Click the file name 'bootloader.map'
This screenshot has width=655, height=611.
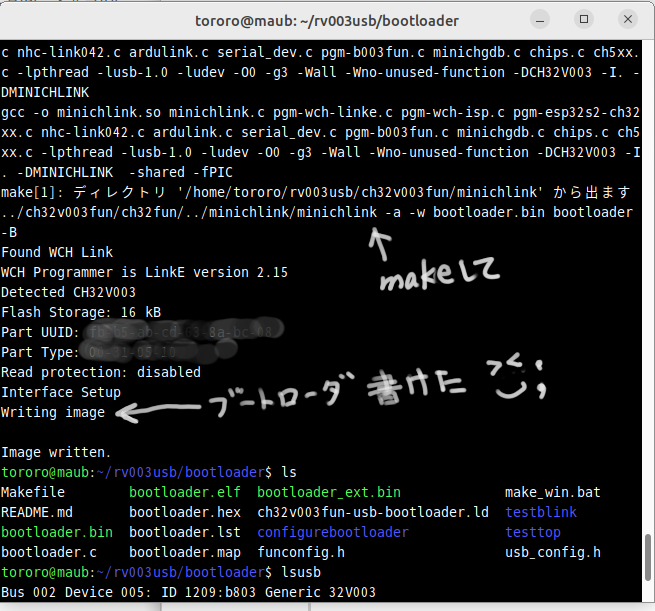185,552
